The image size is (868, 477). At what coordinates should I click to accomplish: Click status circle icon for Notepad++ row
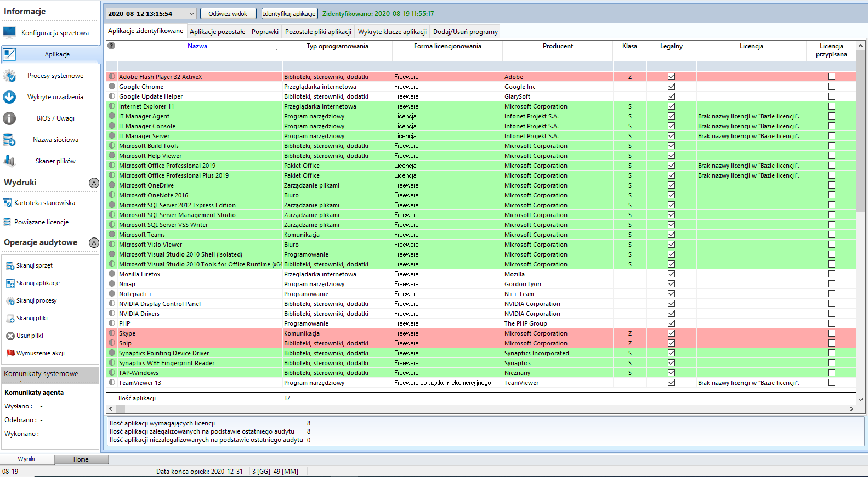click(x=112, y=294)
